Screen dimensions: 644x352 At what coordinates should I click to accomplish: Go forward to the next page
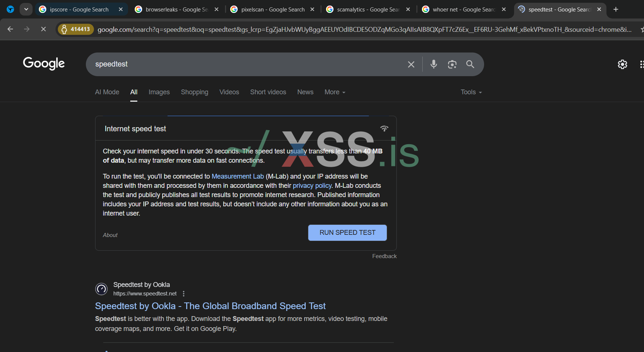click(27, 29)
